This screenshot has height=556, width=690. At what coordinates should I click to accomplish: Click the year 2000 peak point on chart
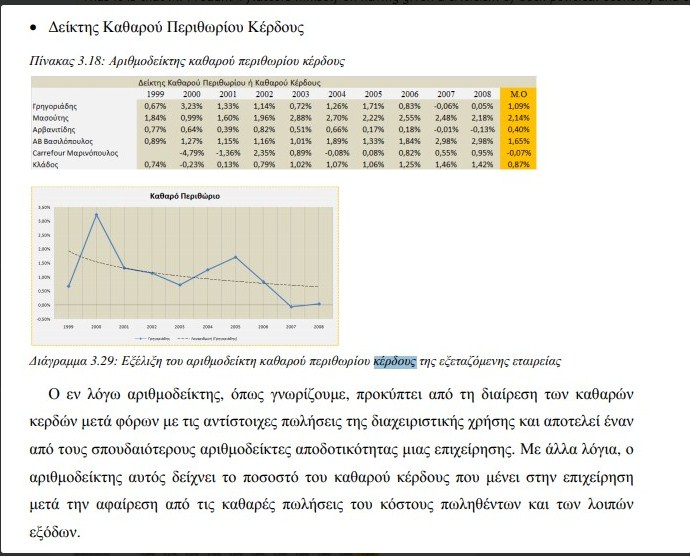pyautogui.click(x=96, y=214)
